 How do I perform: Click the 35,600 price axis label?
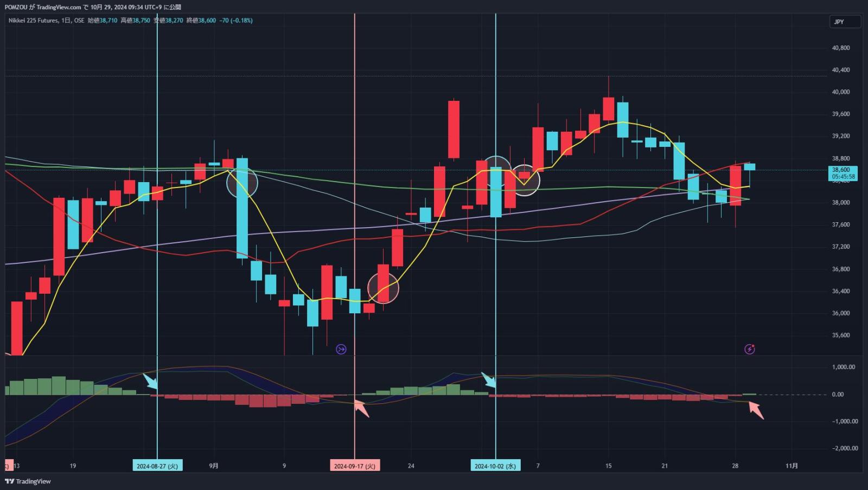click(841, 335)
